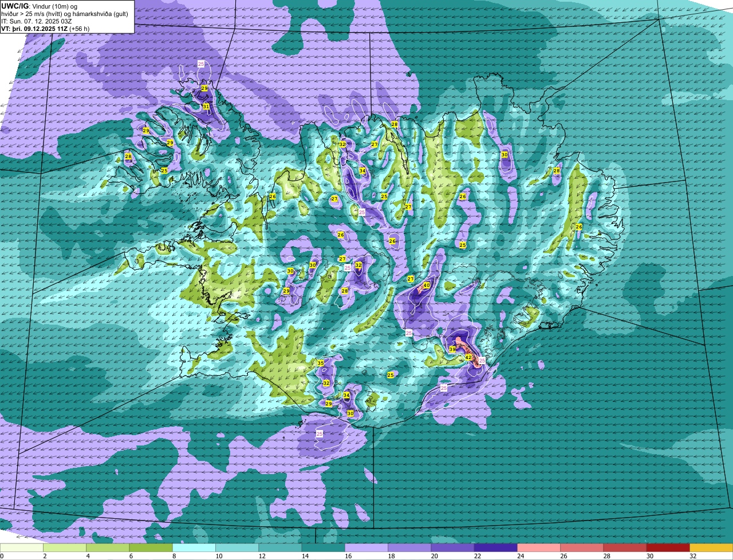
Task: Click the 14–16 m/s dark teal legend swatch
Action: [x=324, y=548]
